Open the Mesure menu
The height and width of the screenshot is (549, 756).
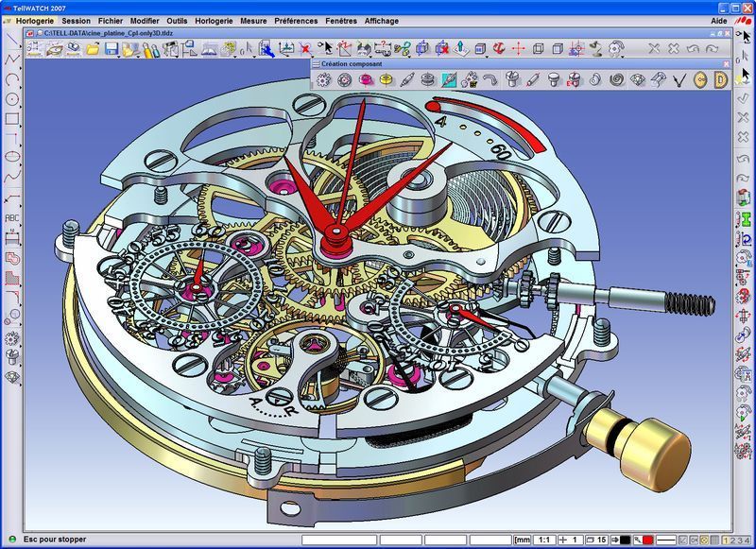coord(253,21)
